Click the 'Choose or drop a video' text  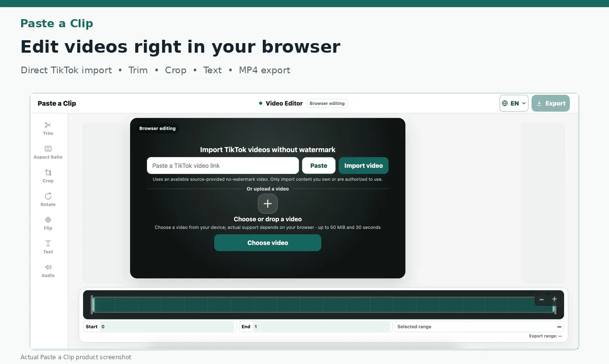pos(268,219)
